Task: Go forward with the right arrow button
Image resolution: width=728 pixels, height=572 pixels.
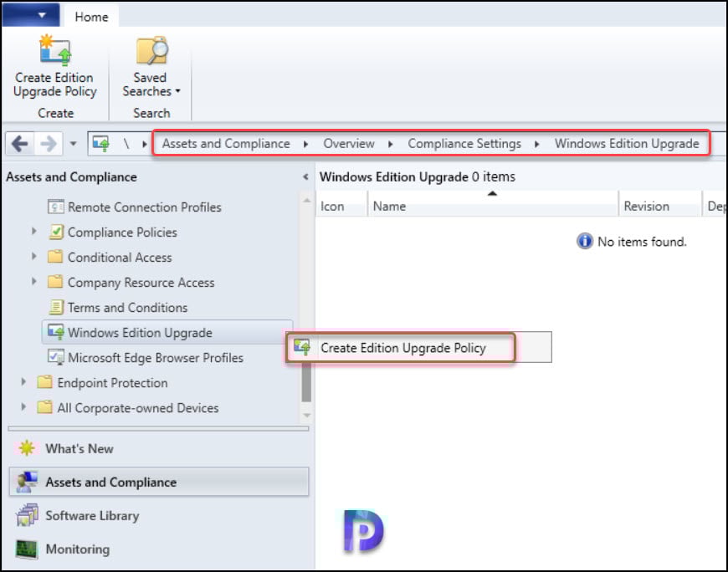Action: [49, 144]
